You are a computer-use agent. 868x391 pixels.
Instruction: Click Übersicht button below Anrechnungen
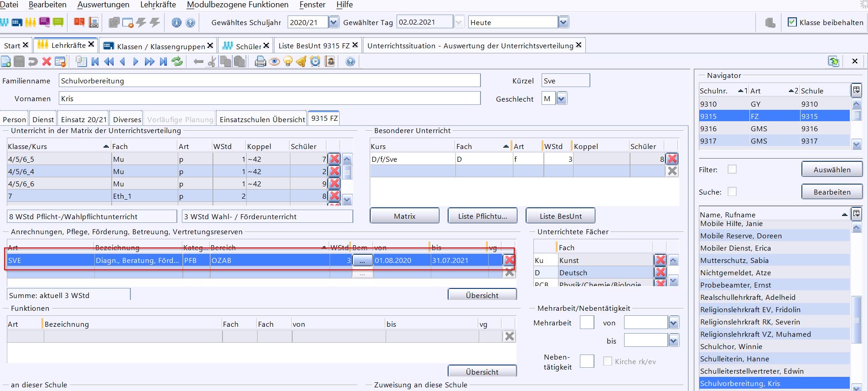coord(482,295)
